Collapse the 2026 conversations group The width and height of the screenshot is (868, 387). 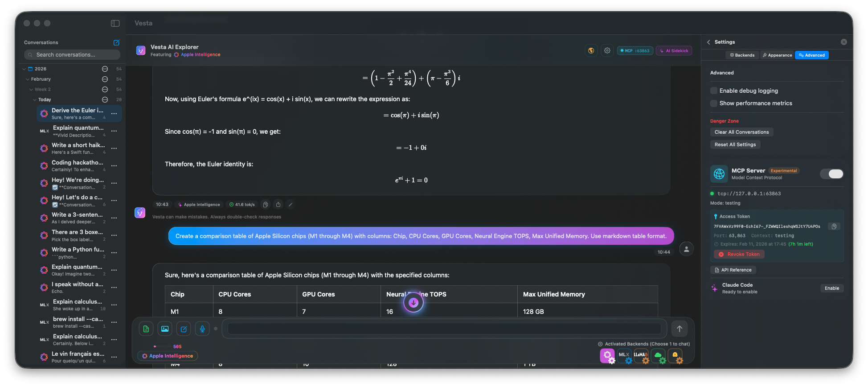click(x=24, y=69)
